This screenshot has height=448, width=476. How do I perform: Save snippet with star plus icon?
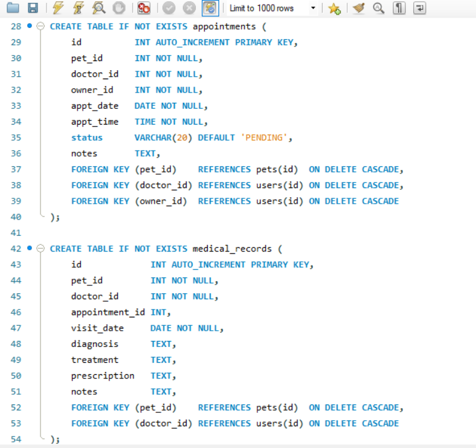click(335, 8)
